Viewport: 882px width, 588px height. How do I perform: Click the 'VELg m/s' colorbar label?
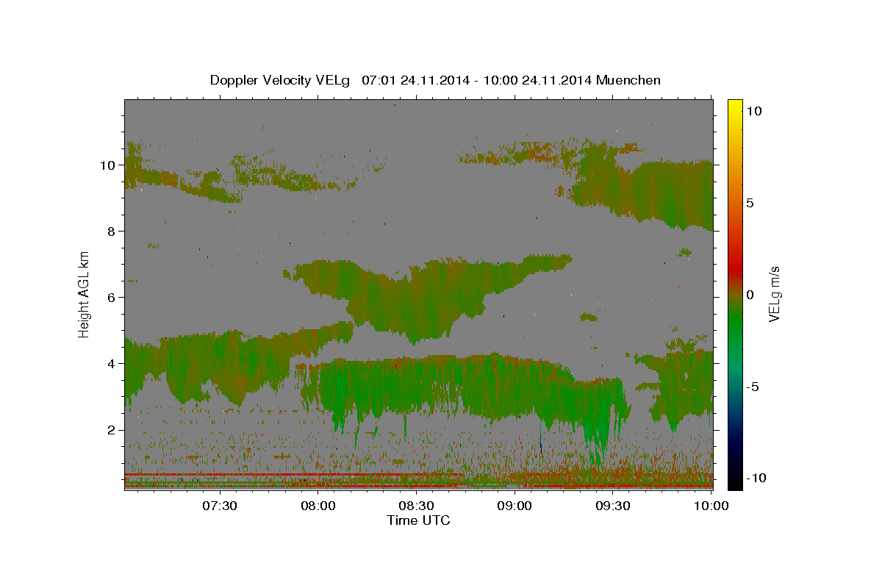773,294
